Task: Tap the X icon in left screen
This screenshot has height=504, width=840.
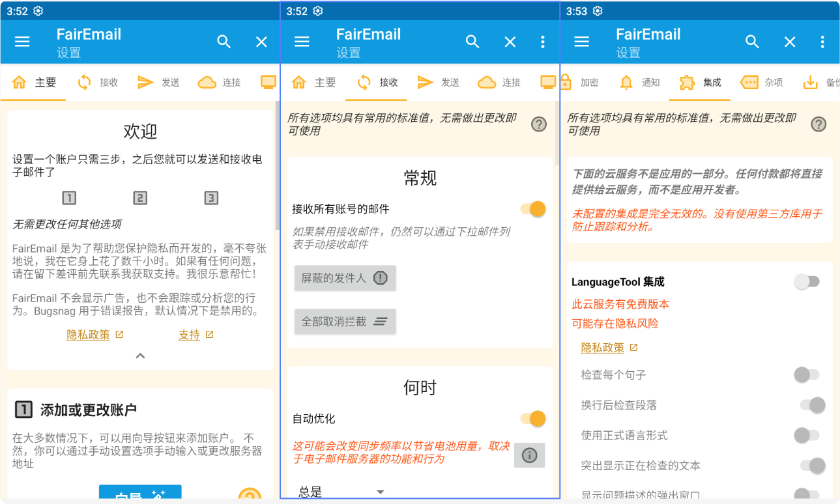Action: 261,42
